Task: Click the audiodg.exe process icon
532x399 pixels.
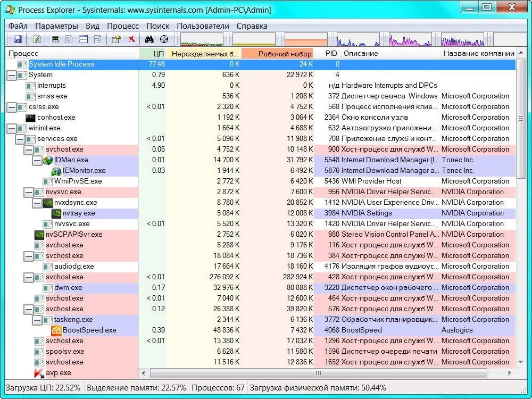Action: [48, 267]
